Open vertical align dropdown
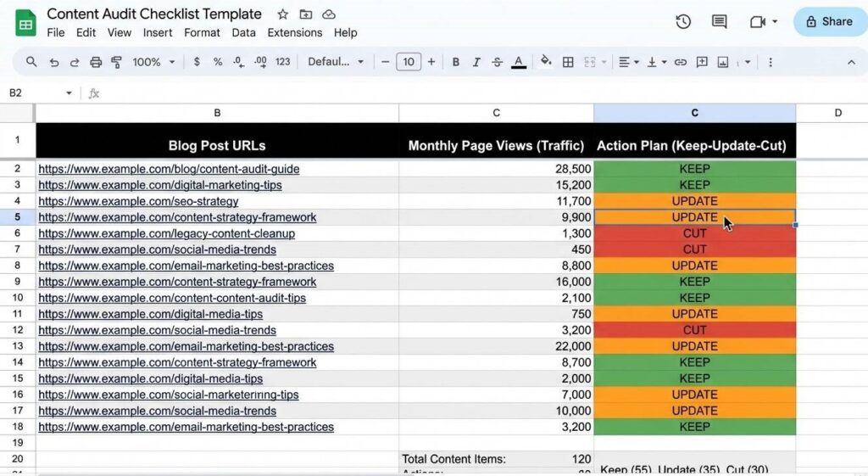 (657, 62)
